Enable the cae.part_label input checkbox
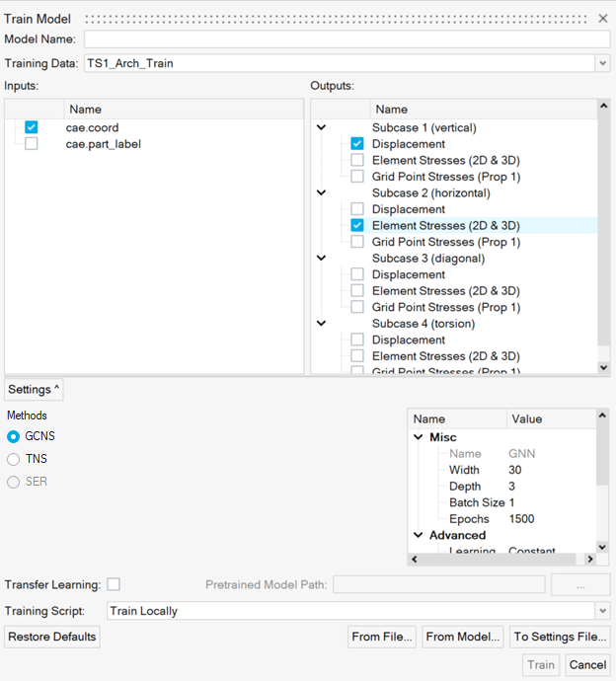Viewport: 616px width, 681px height. point(32,144)
